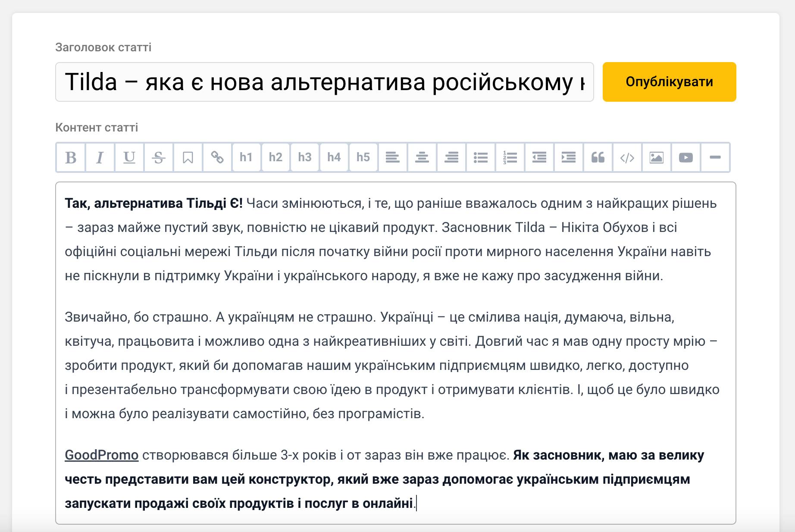Insert a numbered list
The height and width of the screenshot is (532, 795).
pyautogui.click(x=510, y=157)
